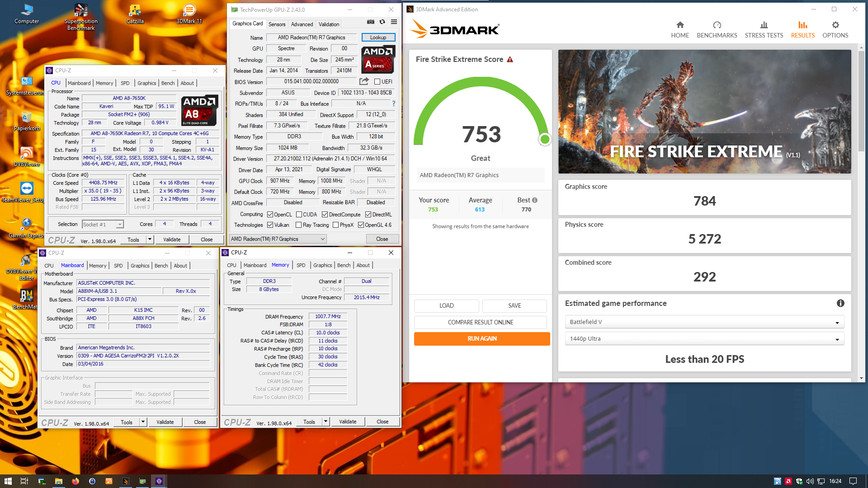Image resolution: width=868 pixels, height=488 pixels.
Task: Click RUN AGAIN in 3DMark
Action: pos(482,339)
